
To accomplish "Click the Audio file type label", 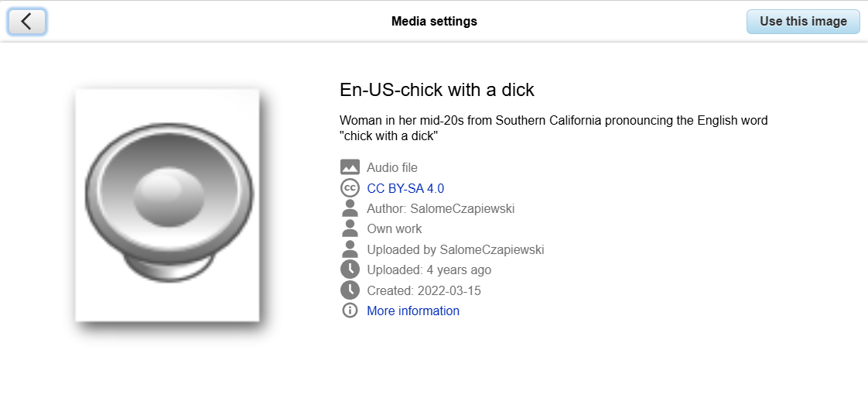I will [392, 167].
